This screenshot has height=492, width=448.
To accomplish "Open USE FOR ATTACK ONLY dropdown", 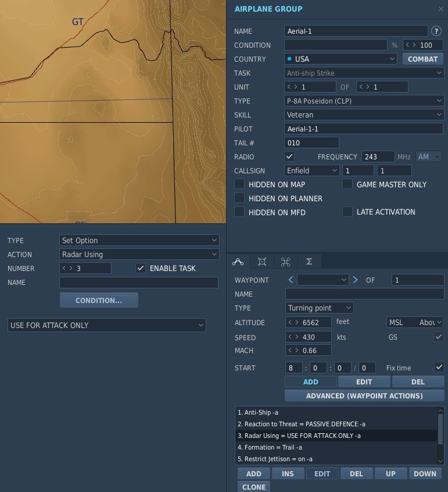I will tap(106, 325).
